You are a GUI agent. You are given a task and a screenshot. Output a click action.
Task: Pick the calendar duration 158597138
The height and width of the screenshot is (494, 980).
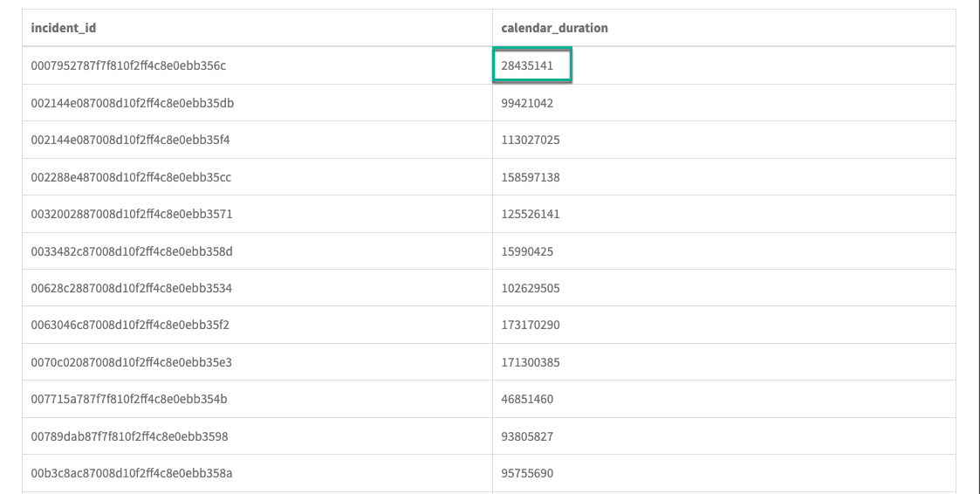coord(531,177)
